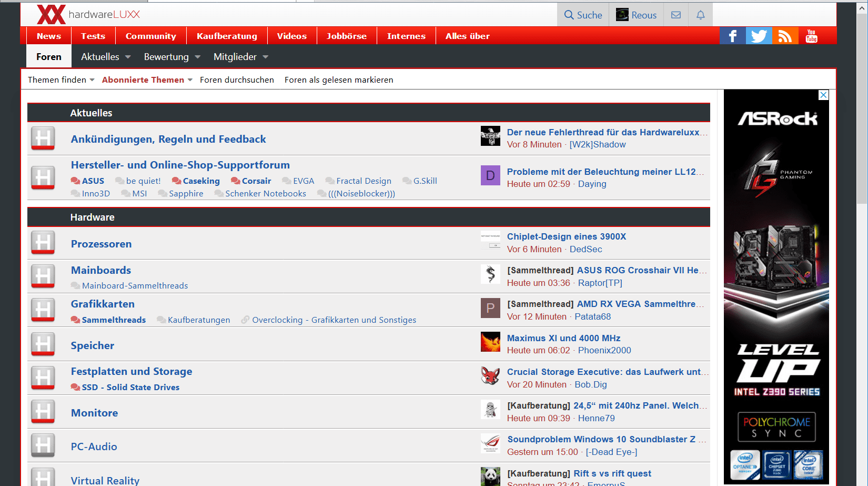Open the News menu

(49, 36)
